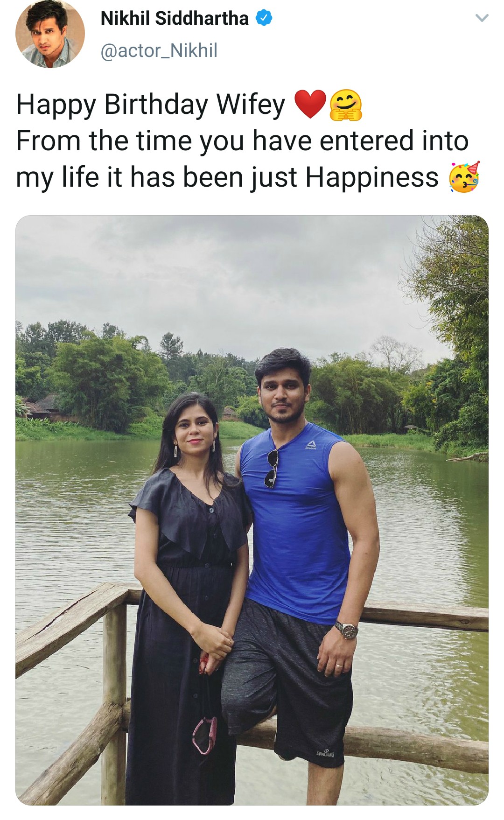Viewport: 504px width, 820px height.
Task: Select the text Happy Birthday Wifey
Action: coord(150,104)
